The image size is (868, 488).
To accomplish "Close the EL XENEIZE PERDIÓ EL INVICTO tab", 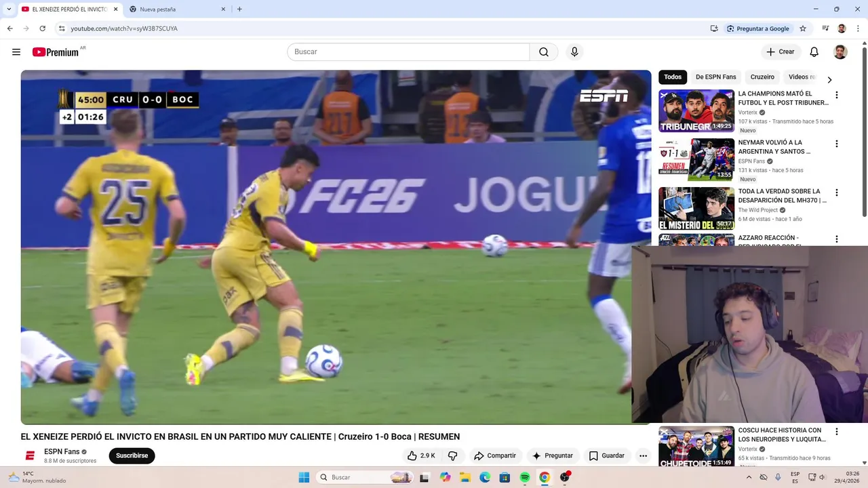I will point(115,9).
